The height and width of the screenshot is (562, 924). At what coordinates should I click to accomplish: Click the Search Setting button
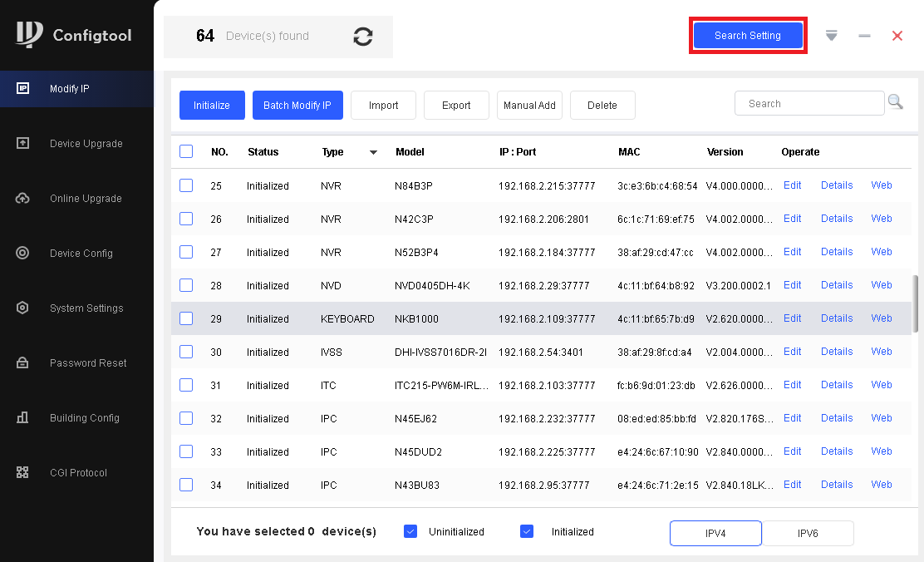coord(748,36)
